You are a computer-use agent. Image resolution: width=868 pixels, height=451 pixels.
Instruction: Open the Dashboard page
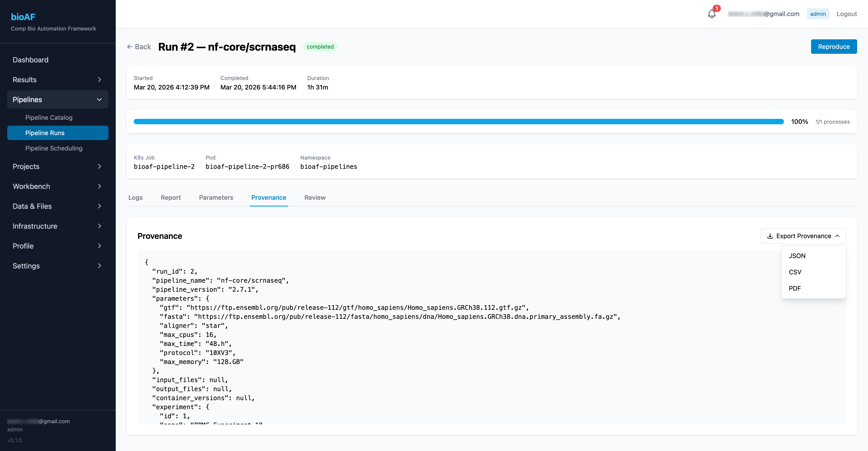point(58,60)
